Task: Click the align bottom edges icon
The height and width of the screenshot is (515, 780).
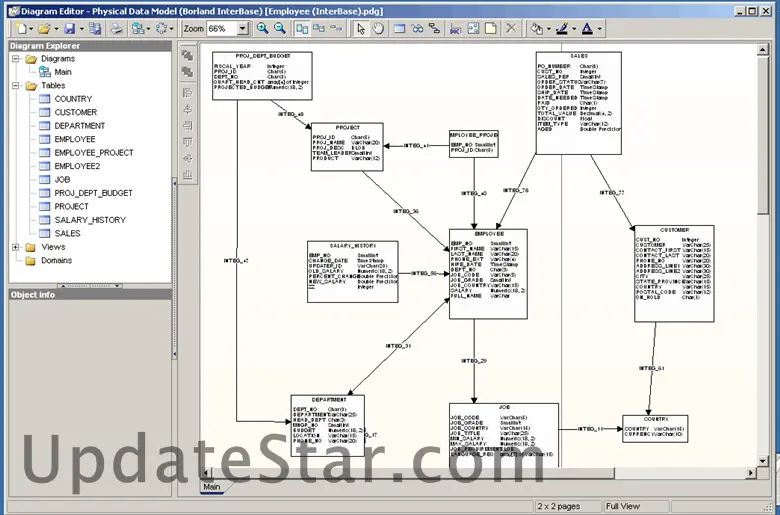Action: (188, 175)
